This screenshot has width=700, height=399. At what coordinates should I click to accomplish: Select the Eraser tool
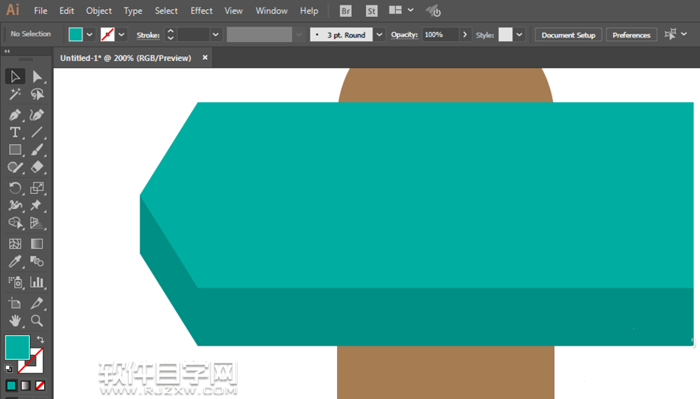pyautogui.click(x=37, y=167)
